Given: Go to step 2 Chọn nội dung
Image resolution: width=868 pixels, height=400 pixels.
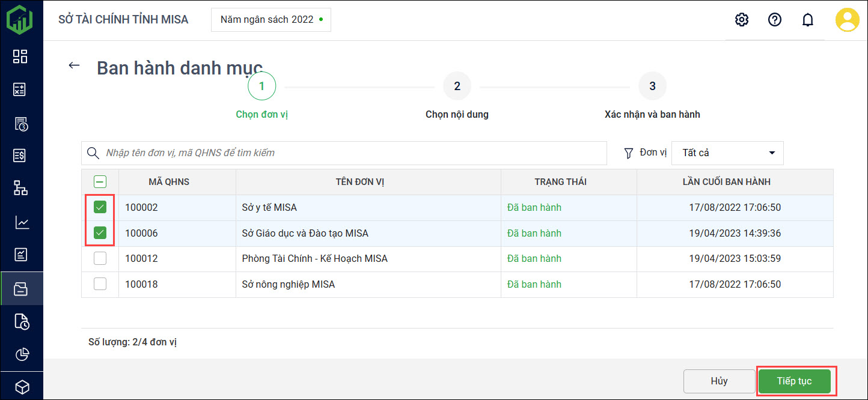Looking at the screenshot, I should [457, 86].
